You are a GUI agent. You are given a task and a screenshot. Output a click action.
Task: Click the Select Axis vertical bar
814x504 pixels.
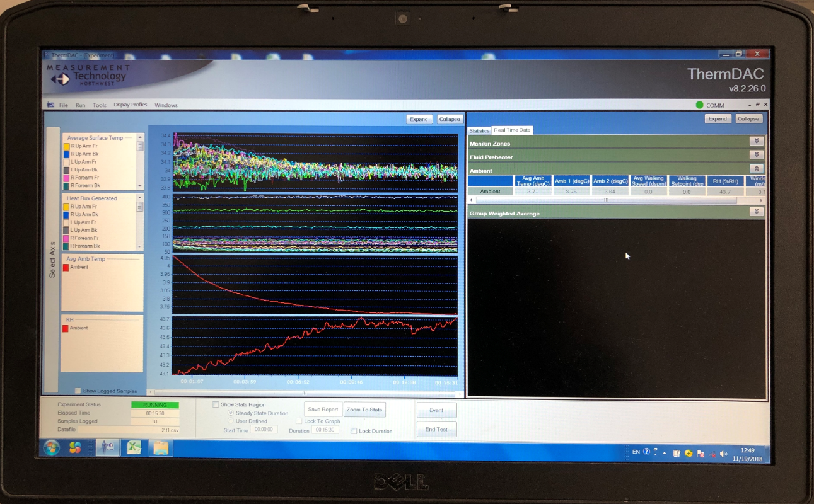pos(52,261)
